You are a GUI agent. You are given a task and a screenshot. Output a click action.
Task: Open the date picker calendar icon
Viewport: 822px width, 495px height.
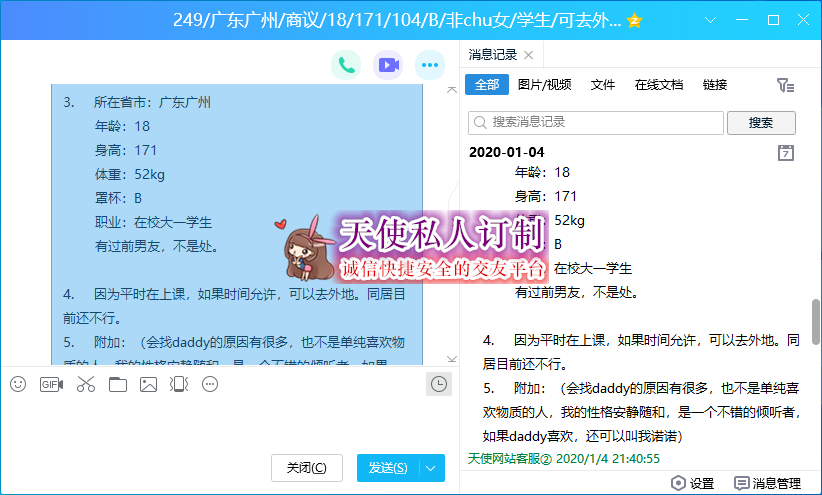786,153
